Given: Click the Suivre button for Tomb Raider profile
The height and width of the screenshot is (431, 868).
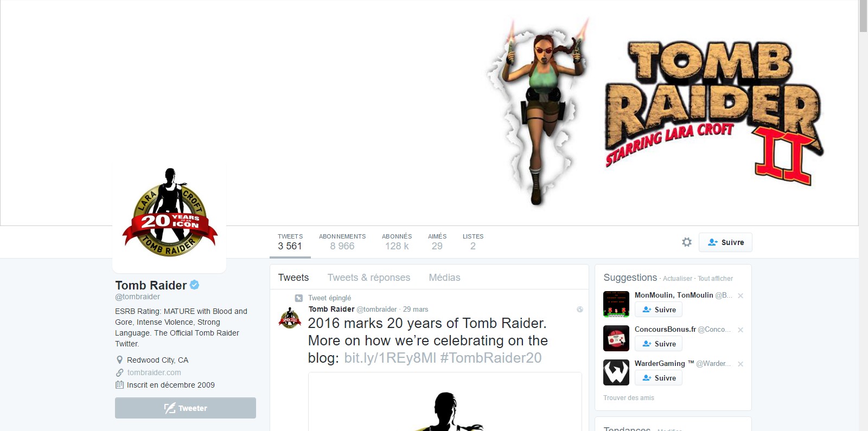Looking at the screenshot, I should click(x=725, y=242).
